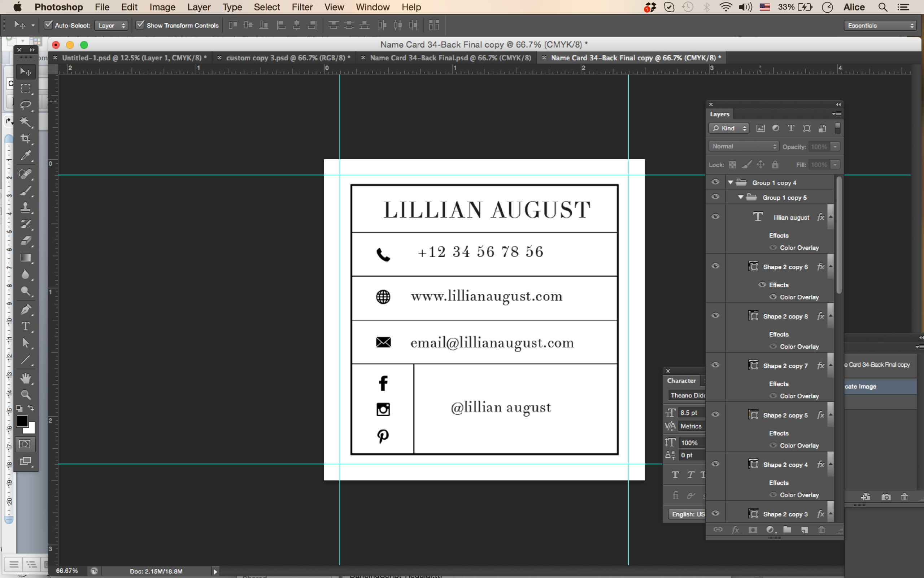Select the Line tool
Image resolution: width=924 pixels, height=578 pixels.
26,360
